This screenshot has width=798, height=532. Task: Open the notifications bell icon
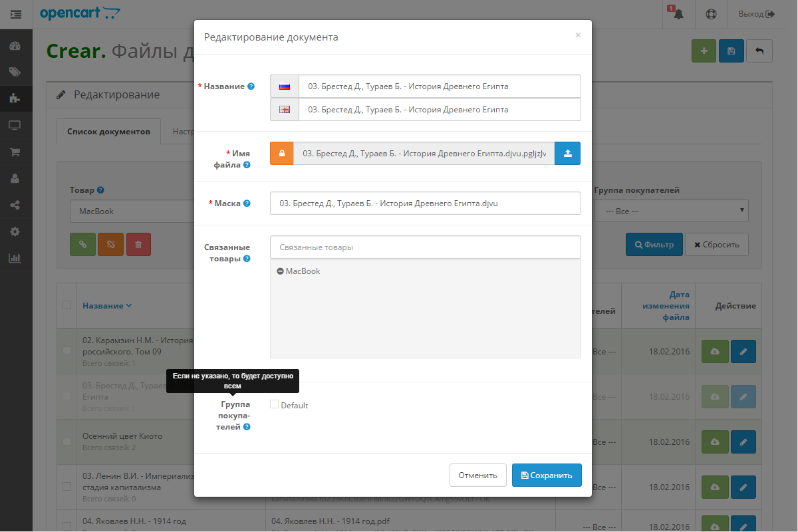[678, 14]
